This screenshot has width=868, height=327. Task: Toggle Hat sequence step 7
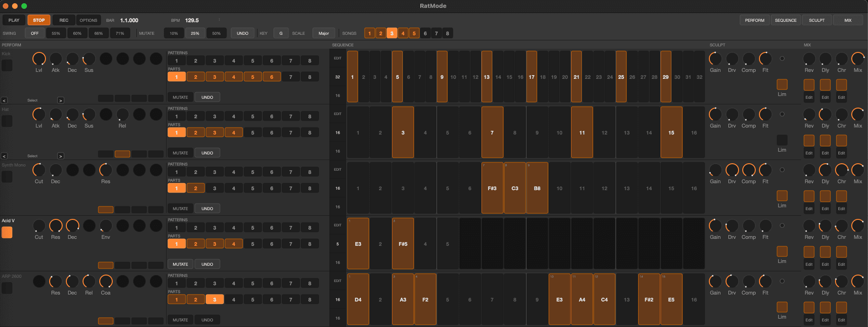(492, 132)
